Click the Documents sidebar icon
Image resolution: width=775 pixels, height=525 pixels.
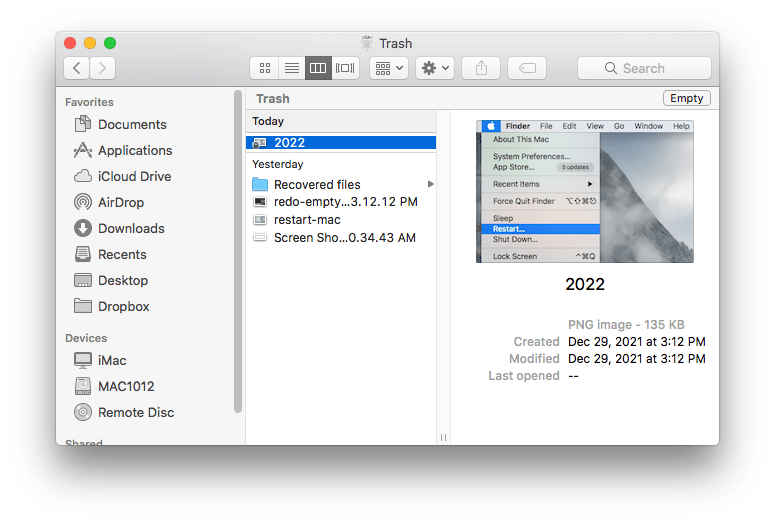pyautogui.click(x=83, y=124)
